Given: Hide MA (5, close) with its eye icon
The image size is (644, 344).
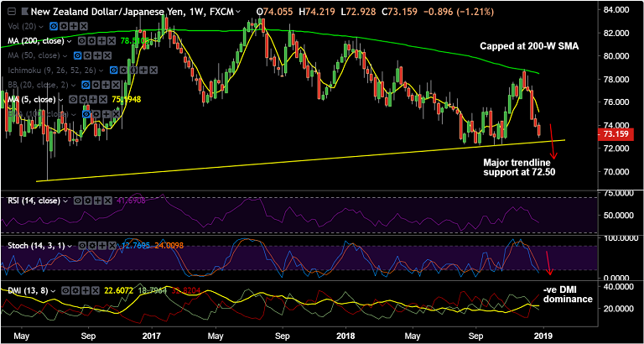Looking at the screenshot, I should click(73, 100).
